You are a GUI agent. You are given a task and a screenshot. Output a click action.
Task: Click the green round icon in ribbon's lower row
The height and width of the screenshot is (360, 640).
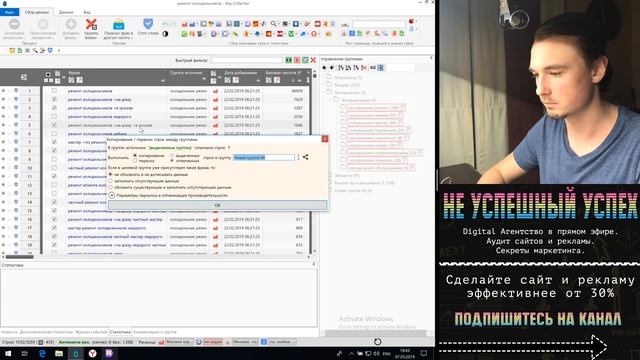click(x=184, y=34)
